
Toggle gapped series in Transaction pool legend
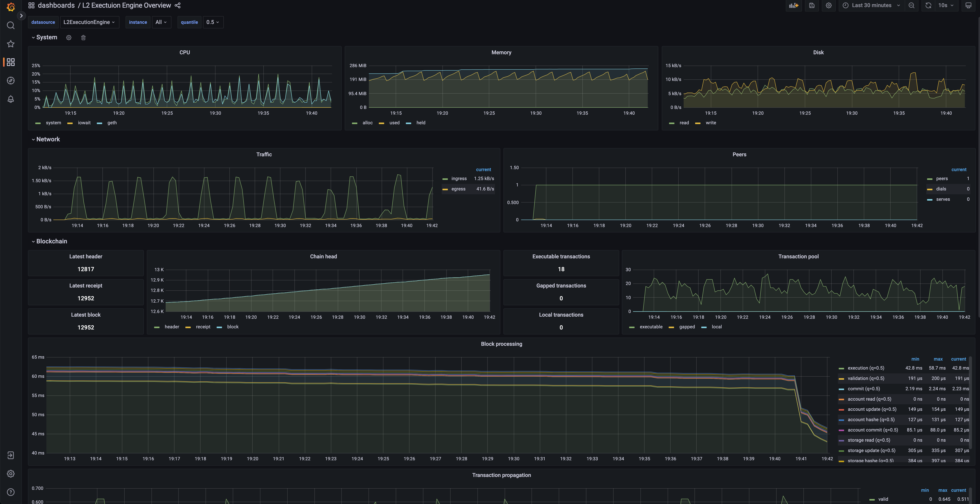687,327
